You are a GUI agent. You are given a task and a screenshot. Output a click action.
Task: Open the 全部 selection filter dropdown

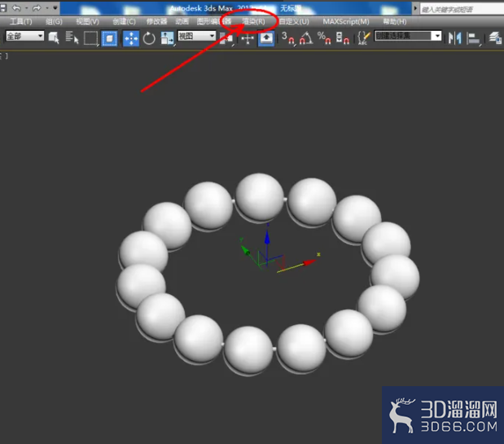click(24, 36)
